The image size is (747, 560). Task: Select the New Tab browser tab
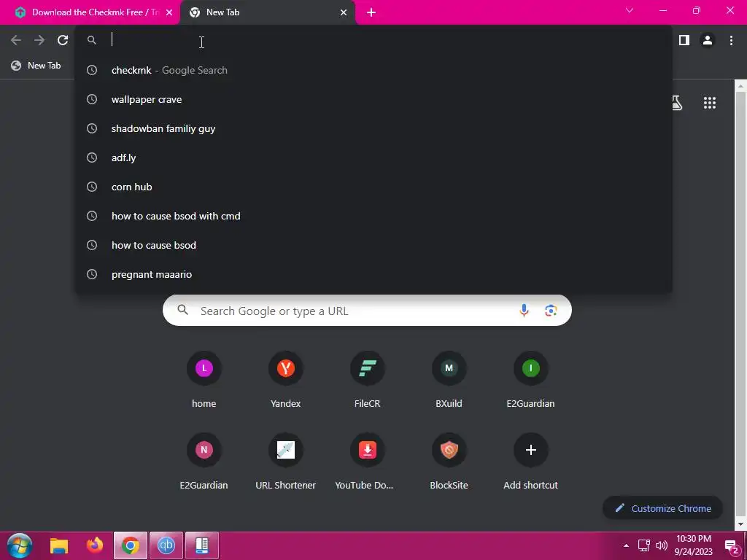[267, 12]
